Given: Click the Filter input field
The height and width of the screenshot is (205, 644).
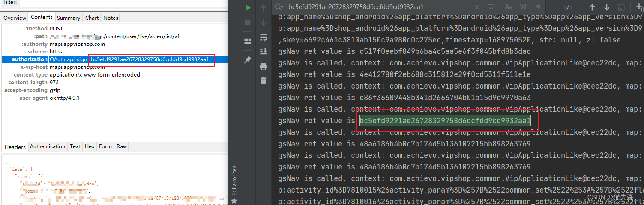Looking at the screenshot, I should [123, 3].
